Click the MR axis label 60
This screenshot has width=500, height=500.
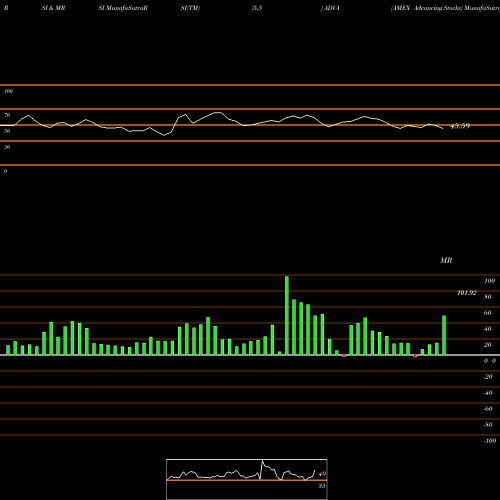tap(488, 313)
